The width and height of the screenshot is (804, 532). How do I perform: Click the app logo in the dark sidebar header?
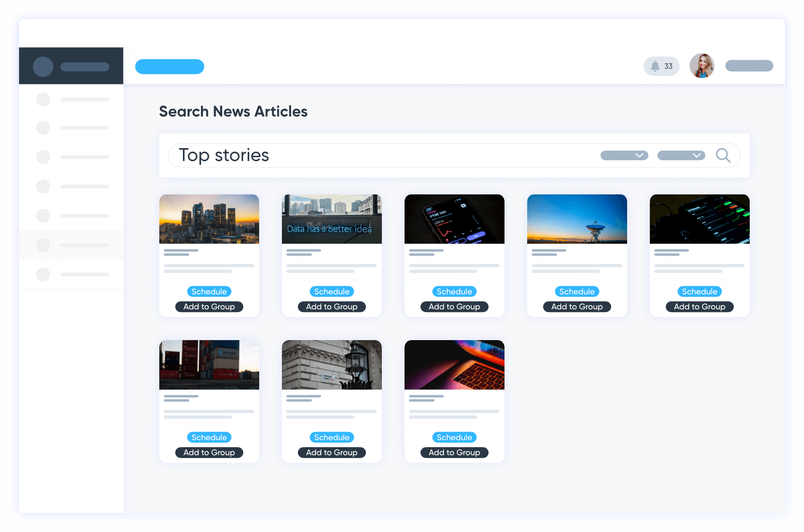pos(43,66)
